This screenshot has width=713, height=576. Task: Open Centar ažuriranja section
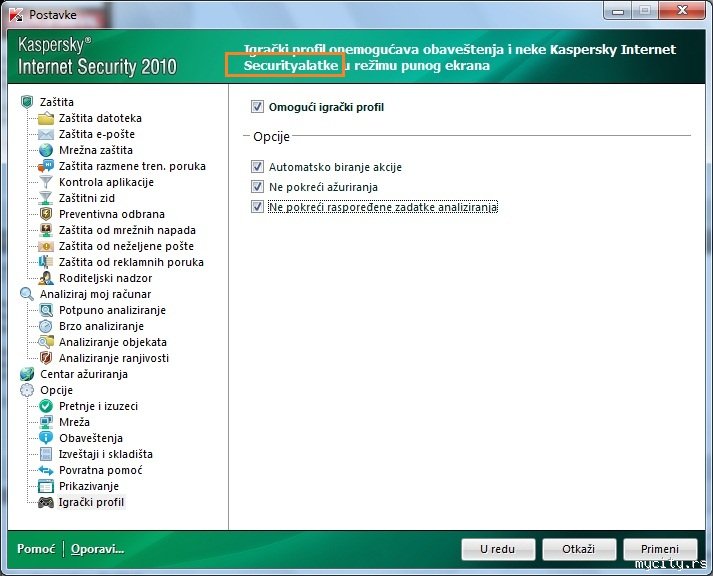tap(84, 374)
